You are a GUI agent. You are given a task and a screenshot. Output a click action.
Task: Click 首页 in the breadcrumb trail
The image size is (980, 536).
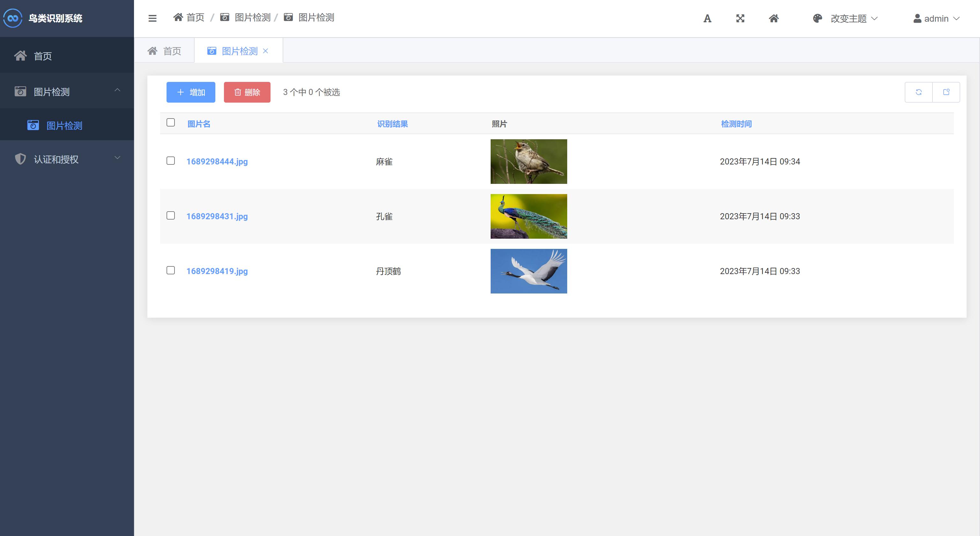point(195,18)
